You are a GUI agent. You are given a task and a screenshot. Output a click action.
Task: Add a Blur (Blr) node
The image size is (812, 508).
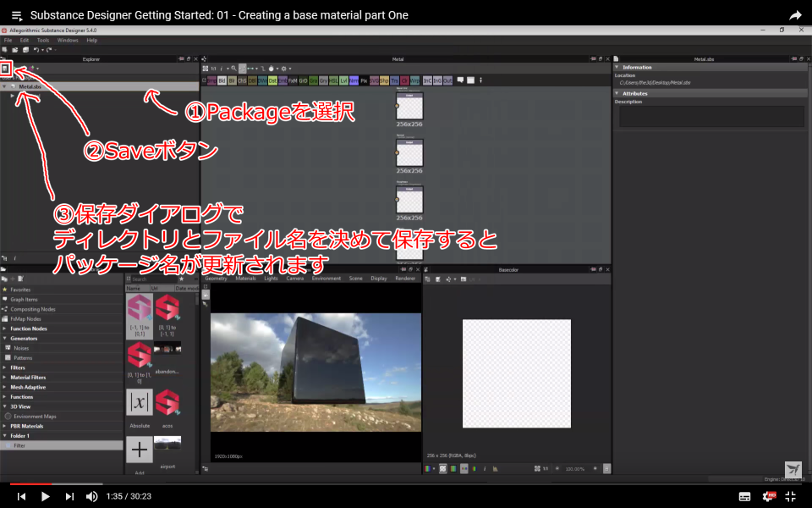point(232,81)
